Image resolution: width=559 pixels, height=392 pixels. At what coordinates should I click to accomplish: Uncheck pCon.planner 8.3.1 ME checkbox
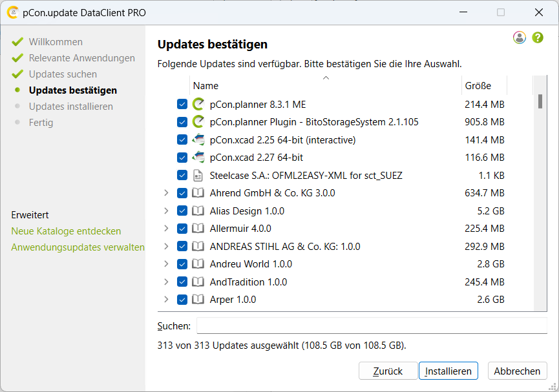coord(182,104)
